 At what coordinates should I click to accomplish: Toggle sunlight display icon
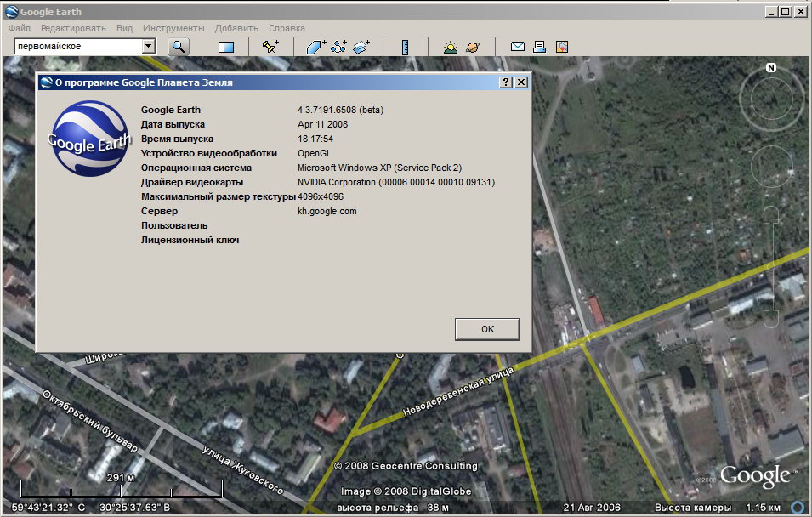point(451,47)
